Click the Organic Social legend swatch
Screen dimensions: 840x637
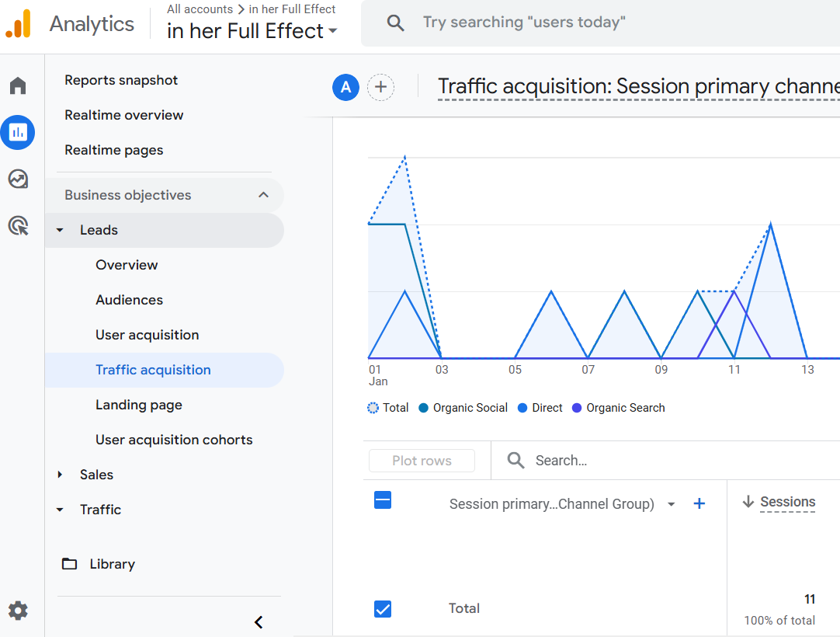(423, 408)
